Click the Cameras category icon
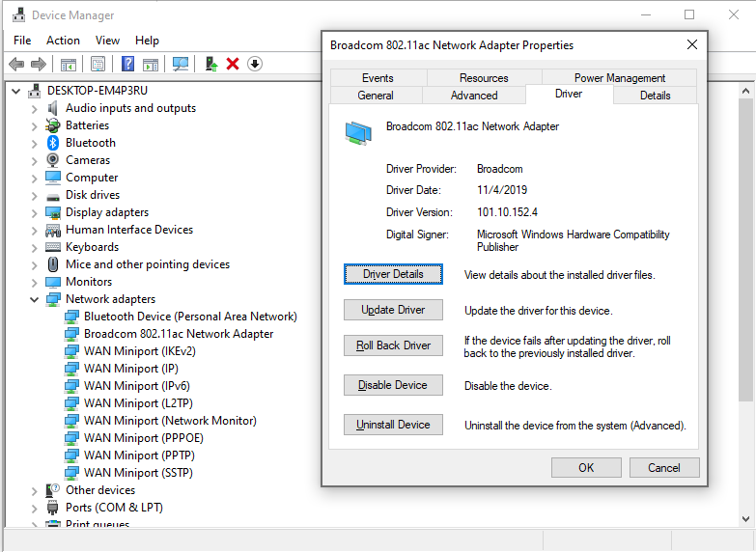 [x=52, y=160]
